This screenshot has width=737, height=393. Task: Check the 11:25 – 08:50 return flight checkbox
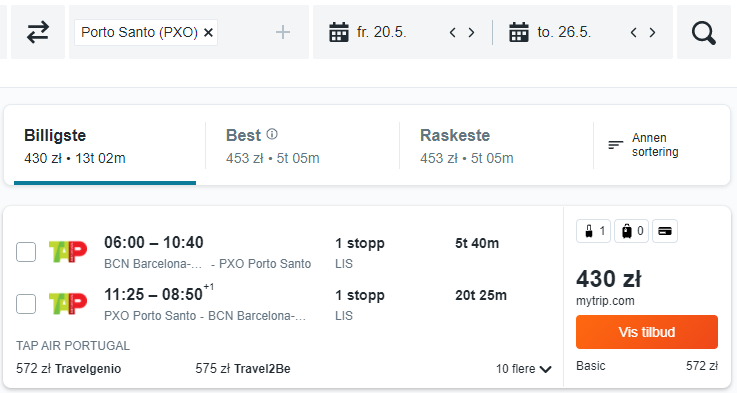26,304
